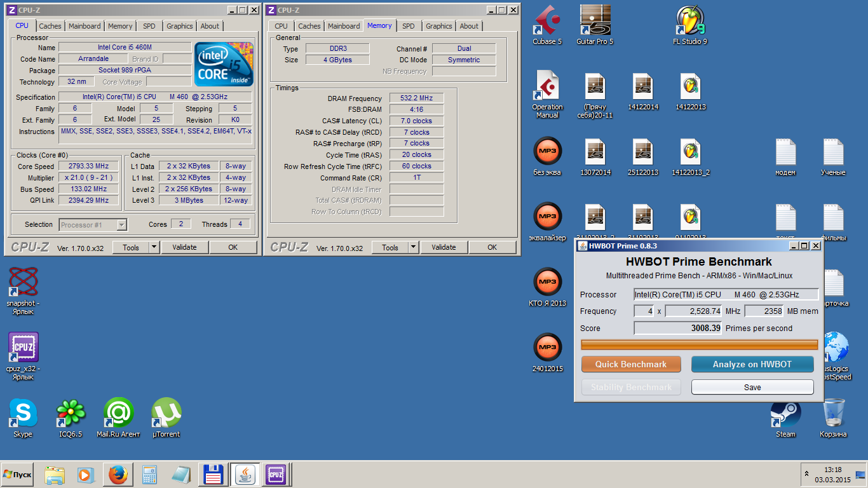The image size is (868, 488).
Task: Click Analyze on HWBOT button
Action: coord(752,364)
